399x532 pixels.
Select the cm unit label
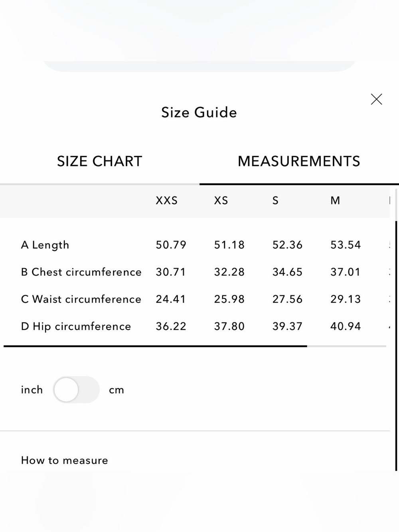pyautogui.click(x=117, y=390)
